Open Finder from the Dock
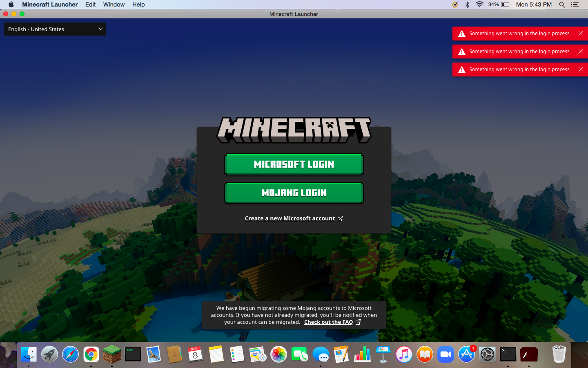The image size is (588, 368). coord(29,354)
